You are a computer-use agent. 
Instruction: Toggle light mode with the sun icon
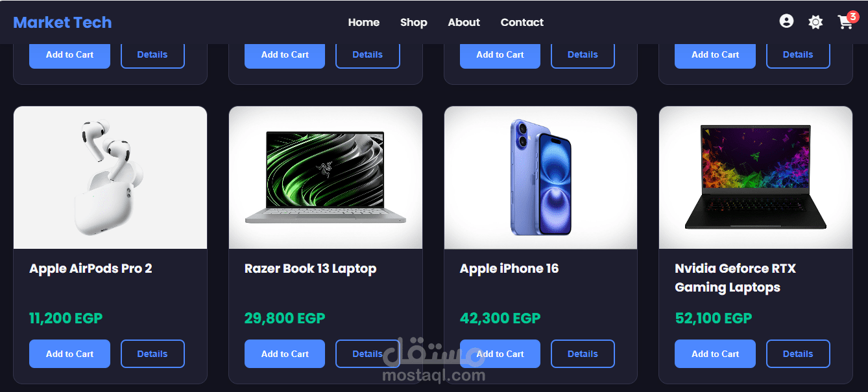[815, 22]
